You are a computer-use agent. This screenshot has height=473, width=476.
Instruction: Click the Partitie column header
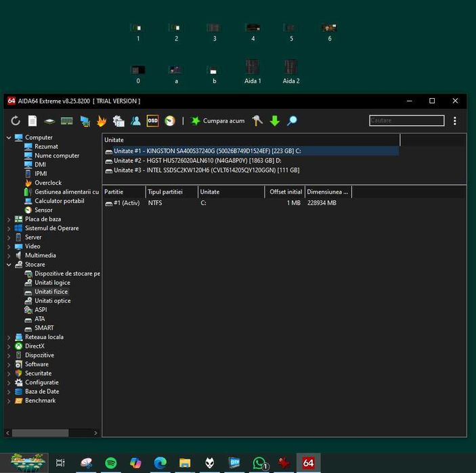[x=124, y=192]
